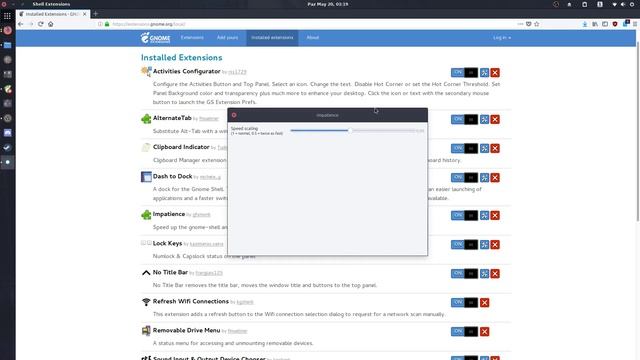
Task: Save page to Pocket
Action: point(529,24)
